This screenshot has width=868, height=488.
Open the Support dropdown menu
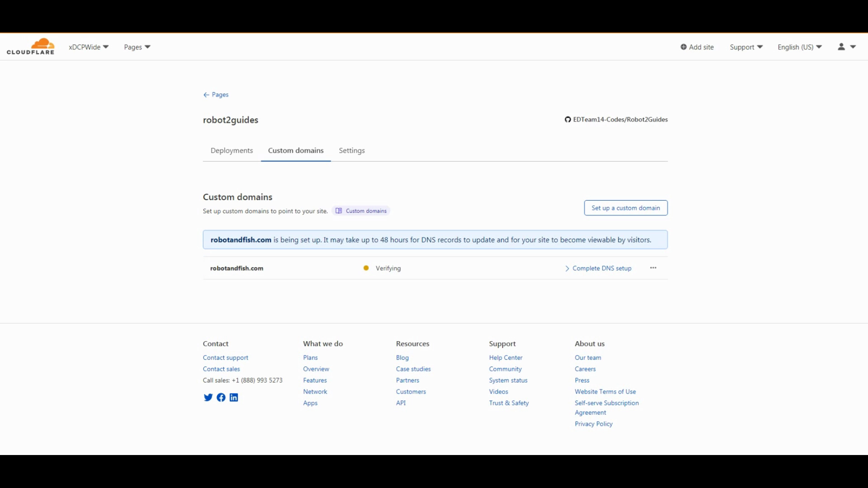click(746, 47)
